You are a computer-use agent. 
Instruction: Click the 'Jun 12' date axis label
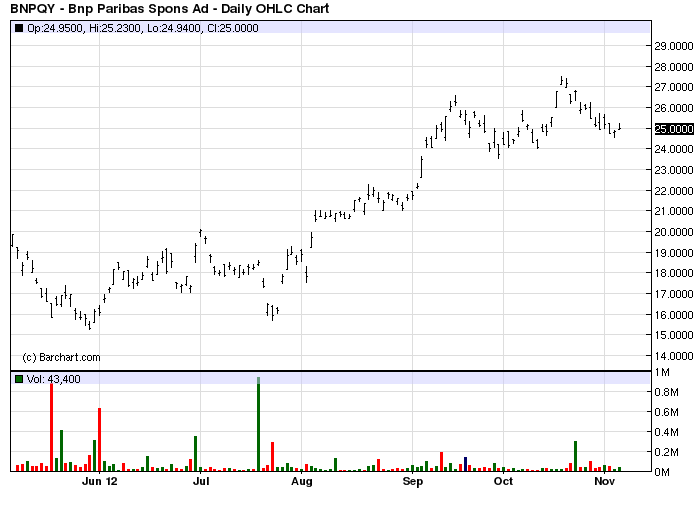point(100,481)
